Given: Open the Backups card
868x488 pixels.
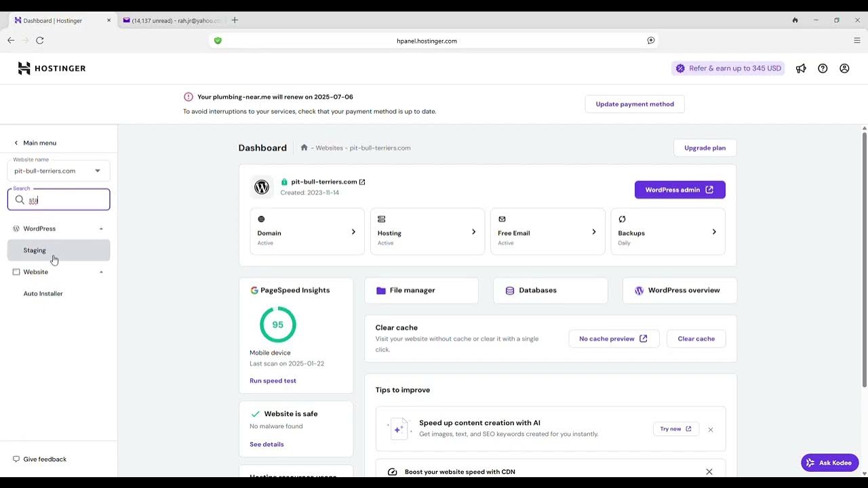Looking at the screenshot, I should 668,232.
